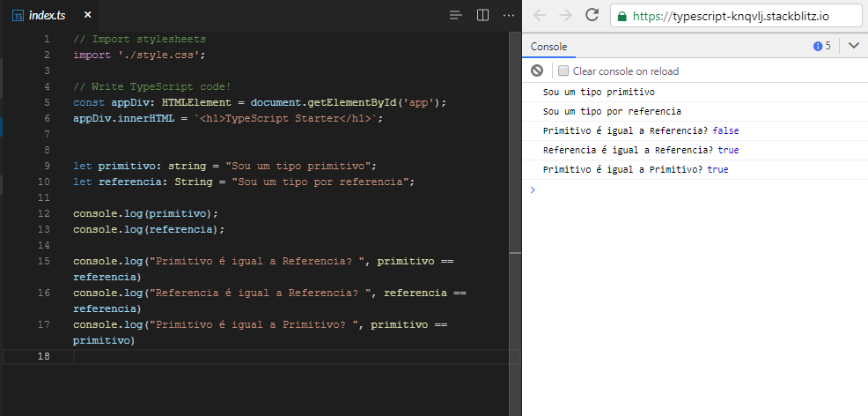
Task: Click the info message count badge showing 5
Action: 822,46
